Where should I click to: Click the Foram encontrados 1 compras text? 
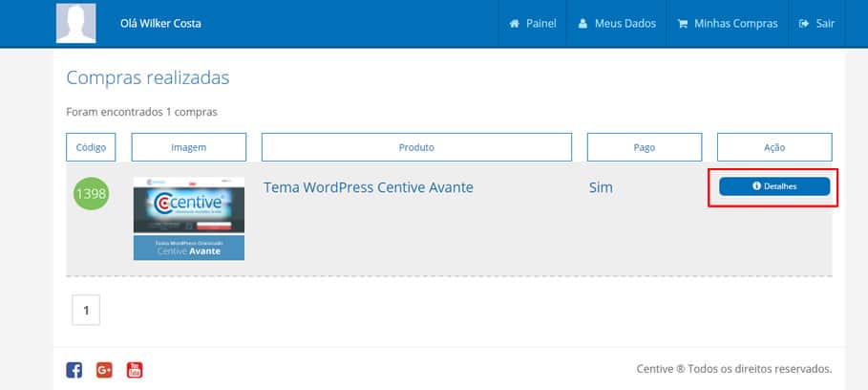pyautogui.click(x=141, y=112)
